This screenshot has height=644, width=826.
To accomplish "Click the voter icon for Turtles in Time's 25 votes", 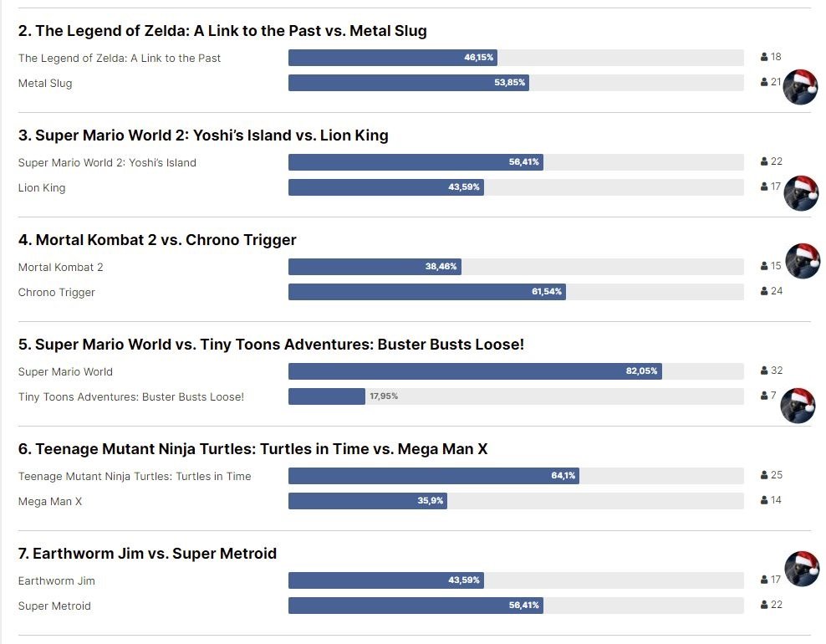I will [764, 476].
